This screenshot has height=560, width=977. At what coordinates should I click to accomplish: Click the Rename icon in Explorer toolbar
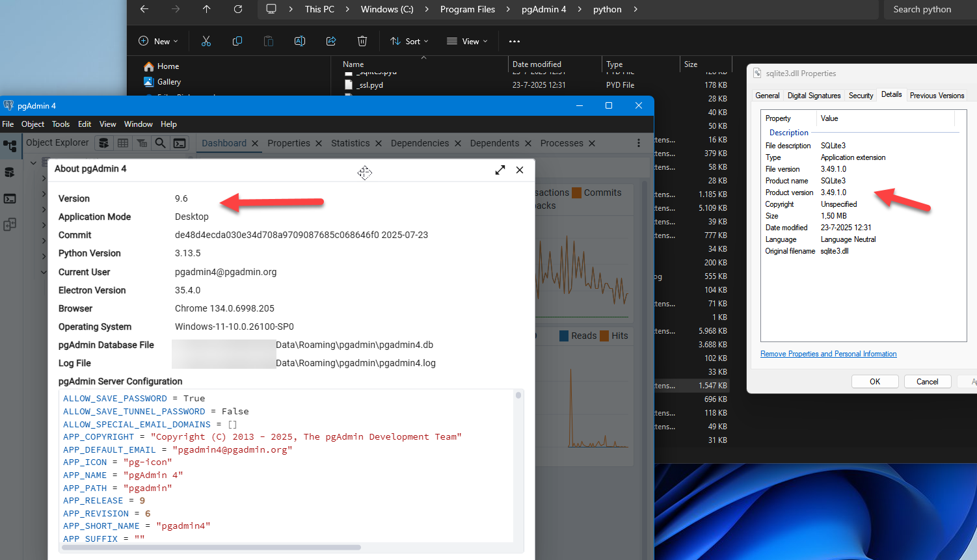(300, 41)
